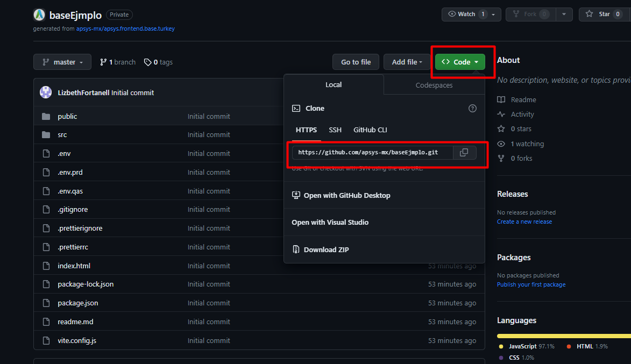Click the Clone help question mark icon
The image size is (631, 364).
472,108
